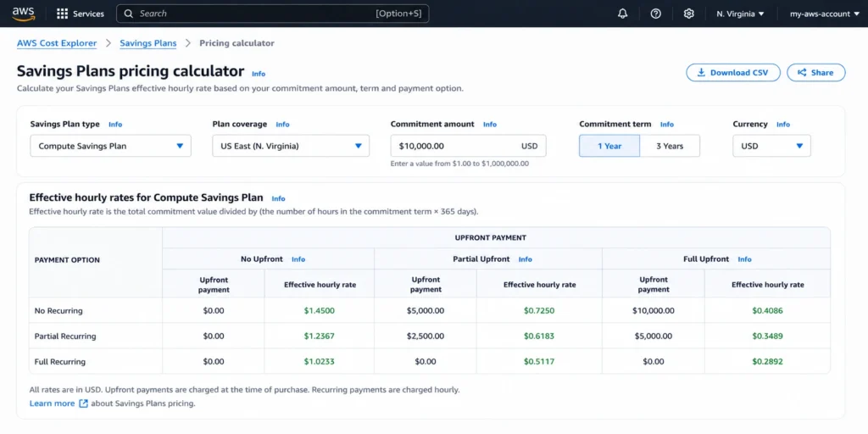The height and width of the screenshot is (434, 868).
Task: Select the 1 Year commitment term
Action: coord(609,146)
